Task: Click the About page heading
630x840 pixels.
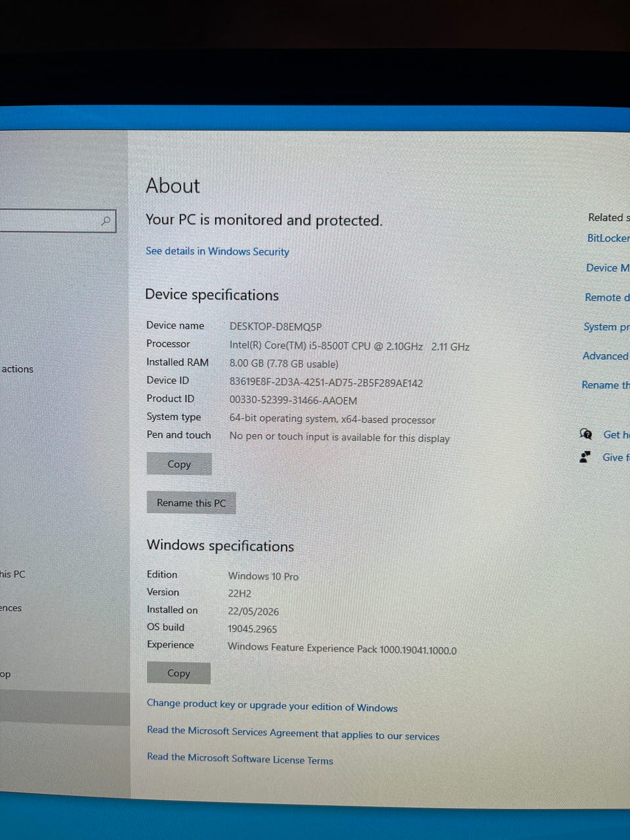Action: [173, 186]
